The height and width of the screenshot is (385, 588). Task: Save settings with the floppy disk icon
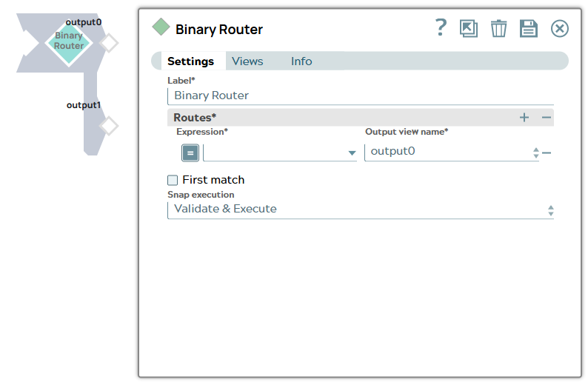coord(529,29)
